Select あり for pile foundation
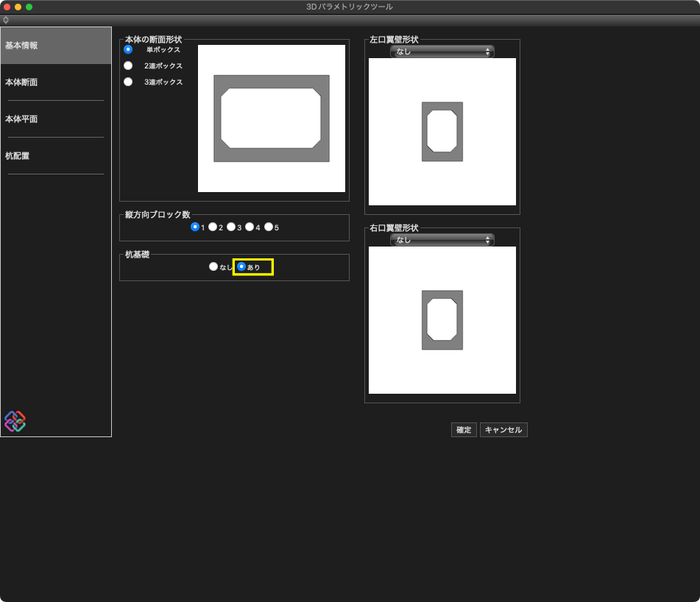Viewport: 700px width, 602px height. coord(241,267)
